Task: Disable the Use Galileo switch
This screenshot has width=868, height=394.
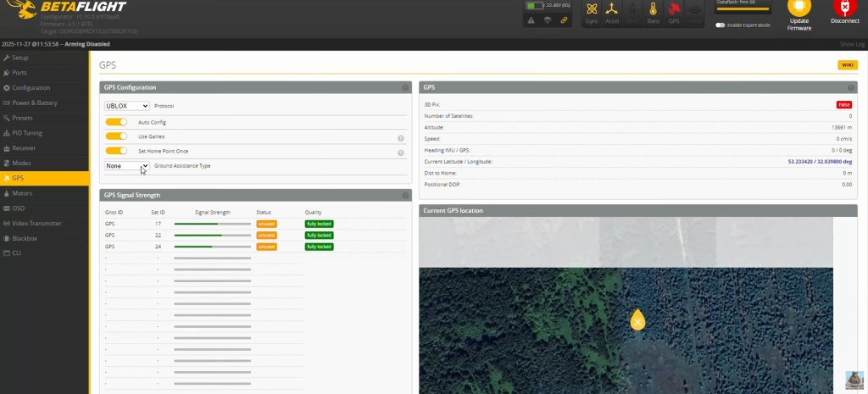Action: click(x=116, y=136)
